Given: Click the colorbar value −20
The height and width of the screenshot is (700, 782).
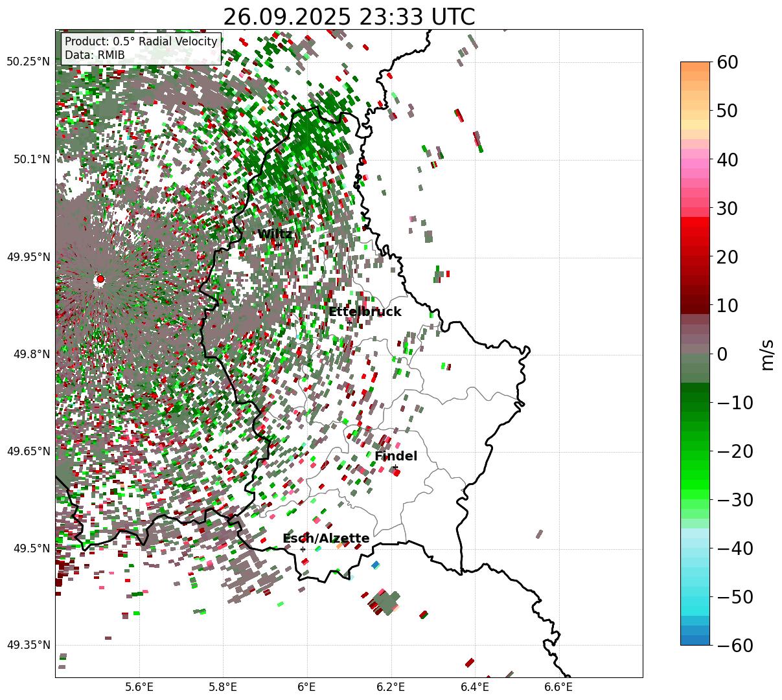Looking at the screenshot, I should [x=735, y=451].
